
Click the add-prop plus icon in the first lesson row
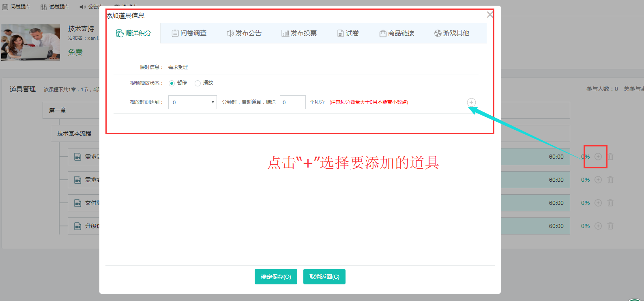598,157
